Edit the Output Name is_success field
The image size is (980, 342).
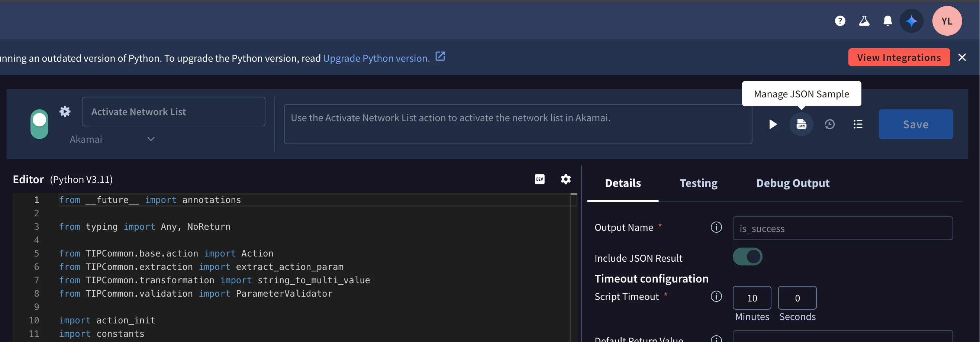point(843,229)
